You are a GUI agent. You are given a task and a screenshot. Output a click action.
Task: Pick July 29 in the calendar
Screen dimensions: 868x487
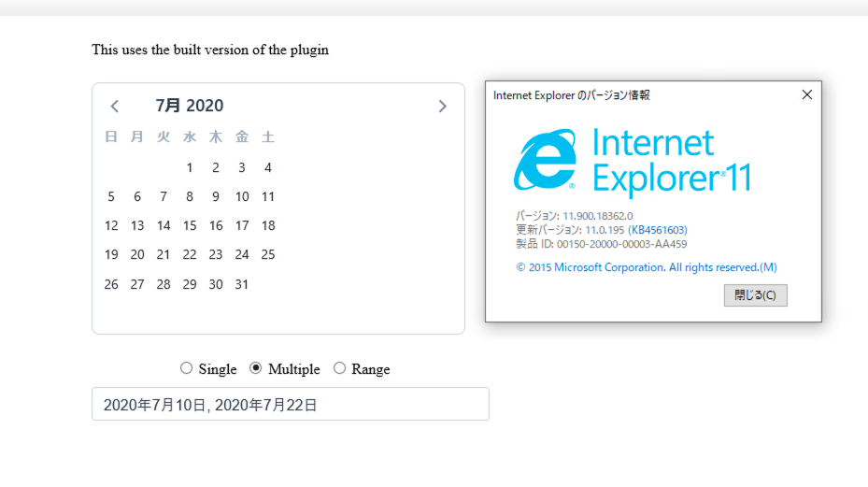[190, 284]
